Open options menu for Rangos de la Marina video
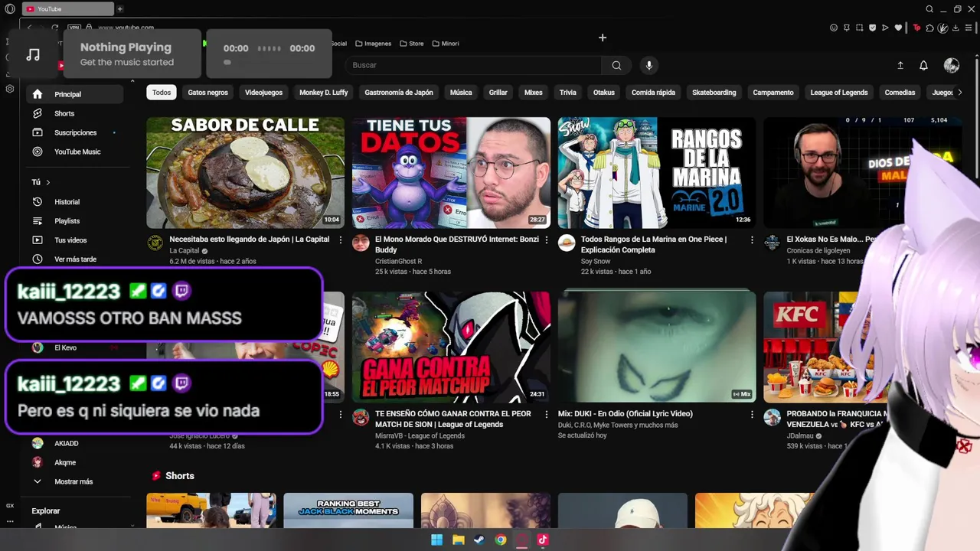Image resolution: width=980 pixels, height=551 pixels. tap(752, 240)
